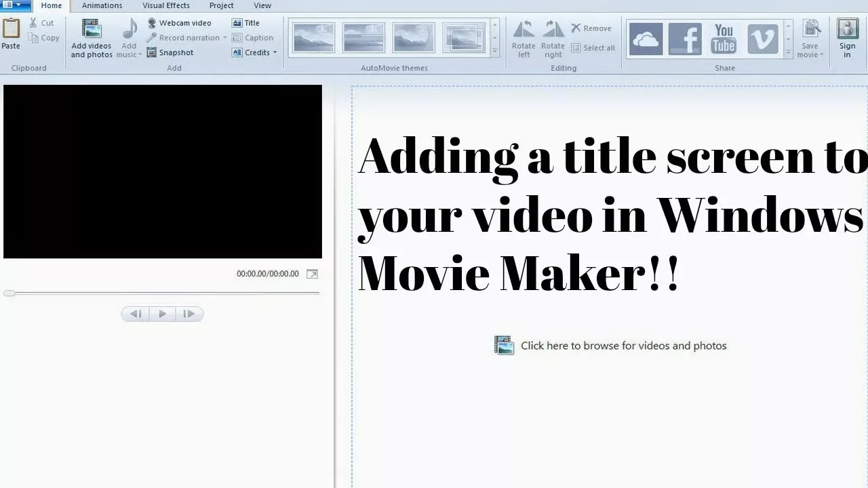Take a Snapshot of the preview
Image resolution: width=868 pixels, height=488 pixels.
point(170,52)
